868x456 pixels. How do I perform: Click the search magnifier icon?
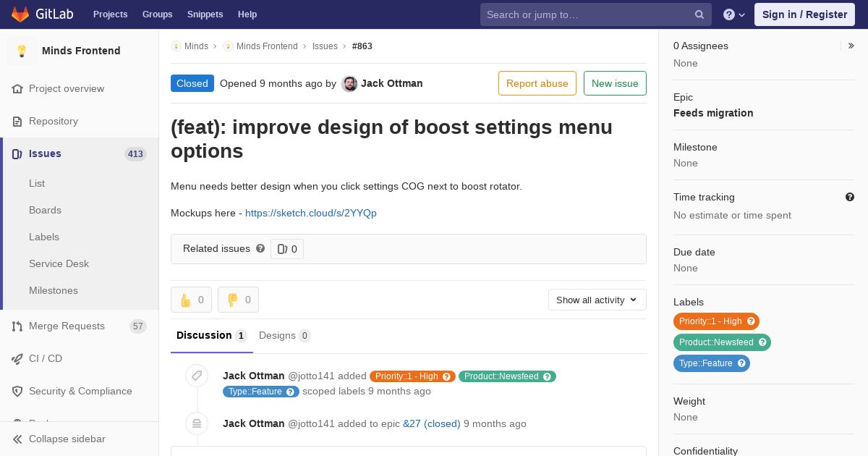click(x=699, y=14)
